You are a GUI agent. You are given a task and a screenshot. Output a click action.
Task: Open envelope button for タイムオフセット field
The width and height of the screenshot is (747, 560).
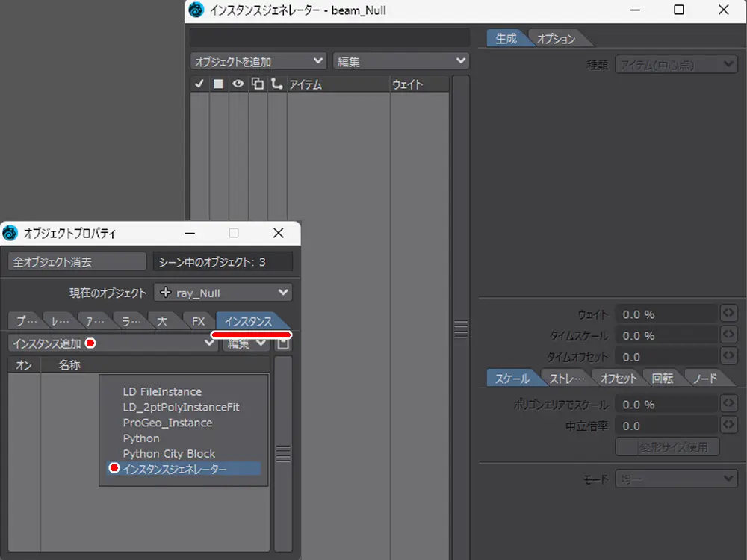coord(728,356)
